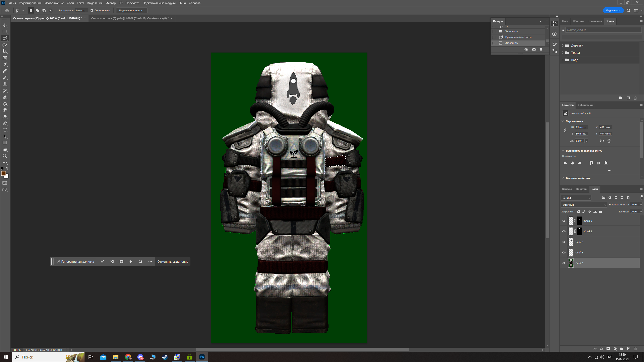The image size is (644, 362).
Task: Select the Polygonal Lasso tool in toolbar
Action: coord(5,38)
